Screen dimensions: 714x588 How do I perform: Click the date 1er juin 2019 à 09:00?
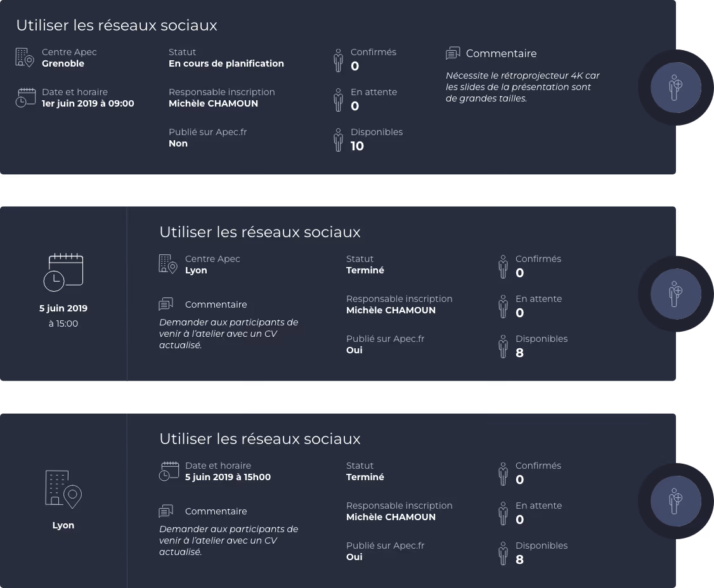click(x=88, y=103)
